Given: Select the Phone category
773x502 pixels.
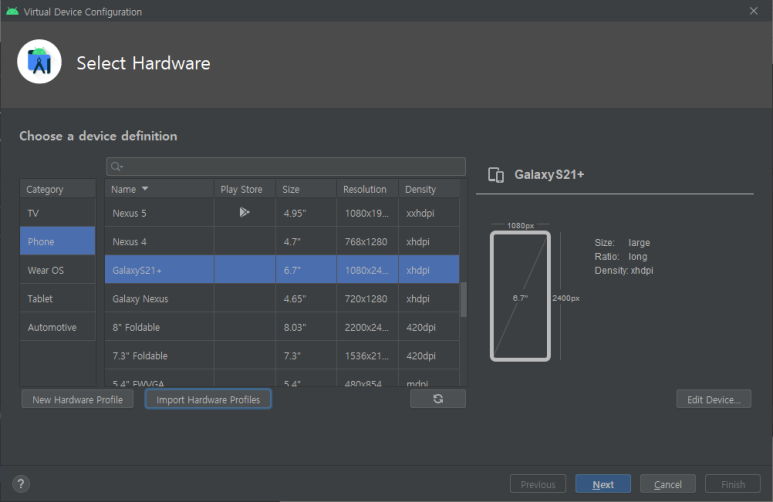Looking at the screenshot, I should click(58, 242).
